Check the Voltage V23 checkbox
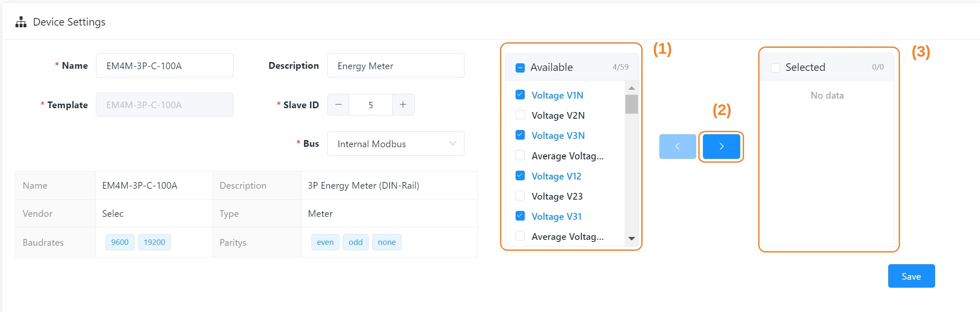This screenshot has height=312, width=980. click(520, 196)
